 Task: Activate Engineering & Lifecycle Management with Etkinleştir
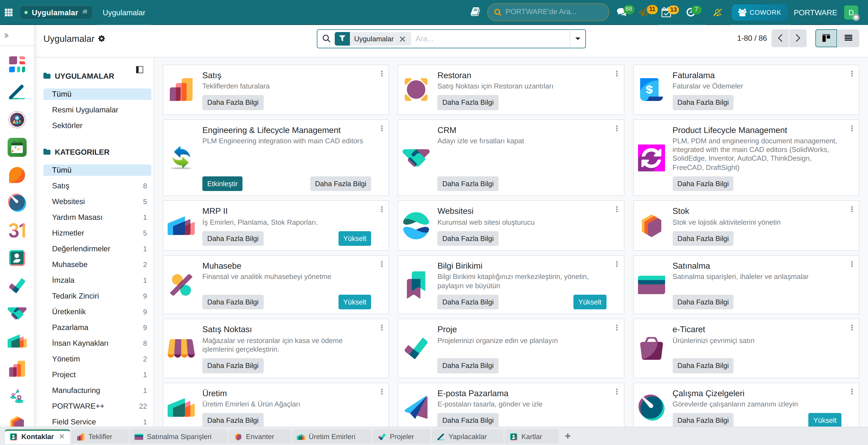(222, 184)
